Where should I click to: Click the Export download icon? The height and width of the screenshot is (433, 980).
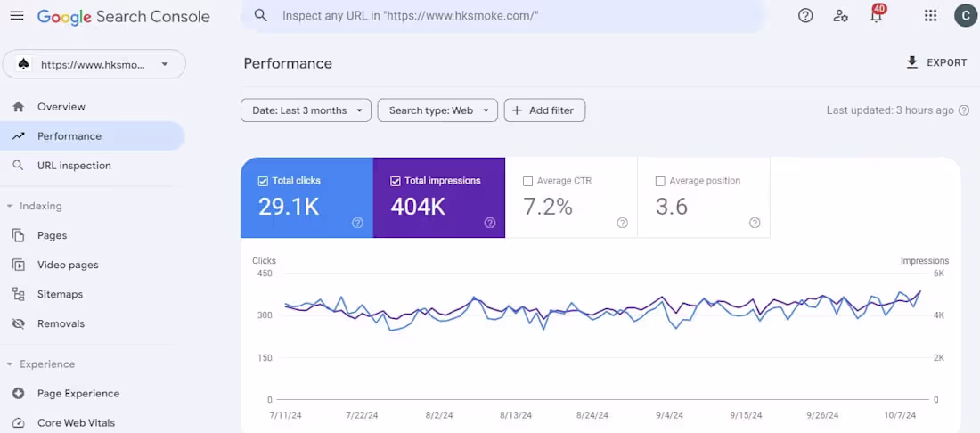coord(911,62)
